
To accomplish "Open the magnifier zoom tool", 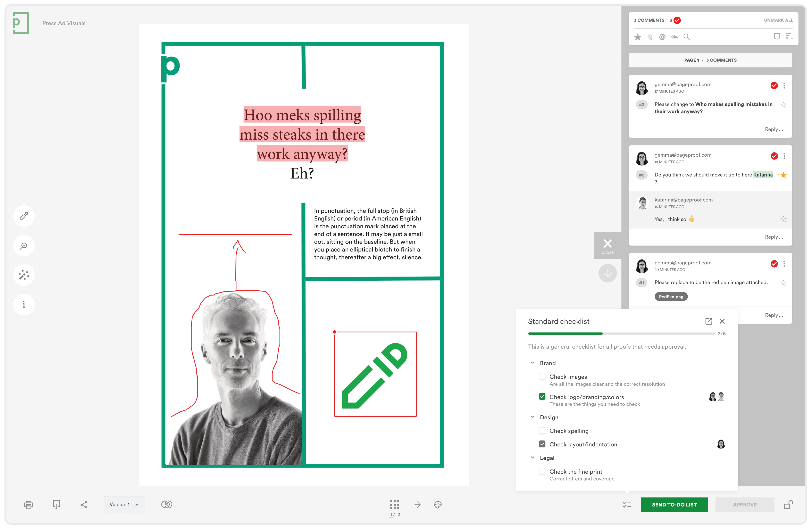I will (24, 246).
